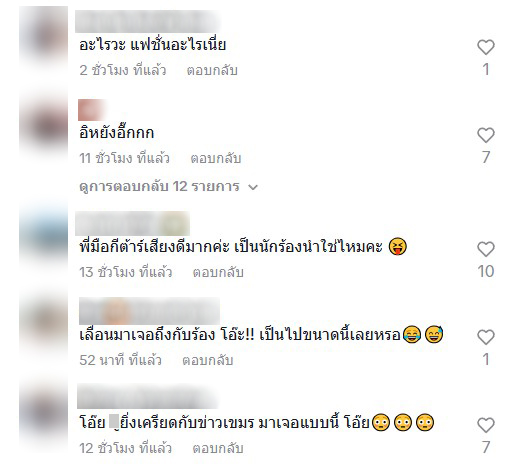Like the comment with three flushed emojis

pos(486,425)
